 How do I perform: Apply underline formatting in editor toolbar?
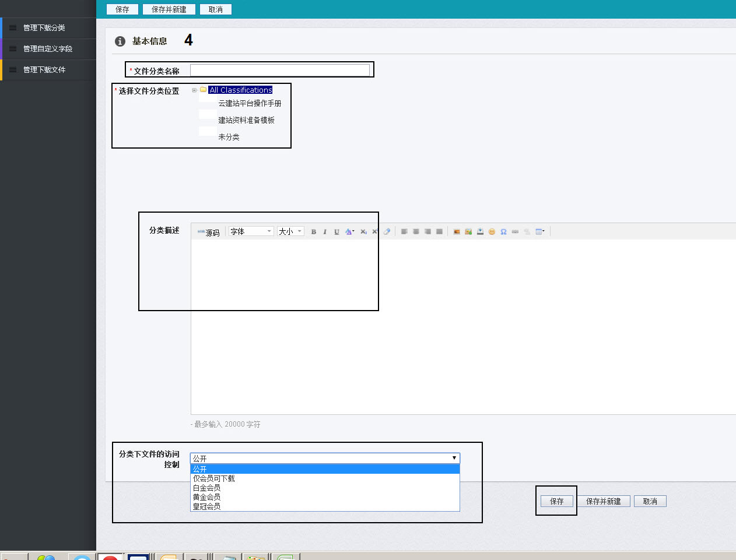[x=337, y=232]
